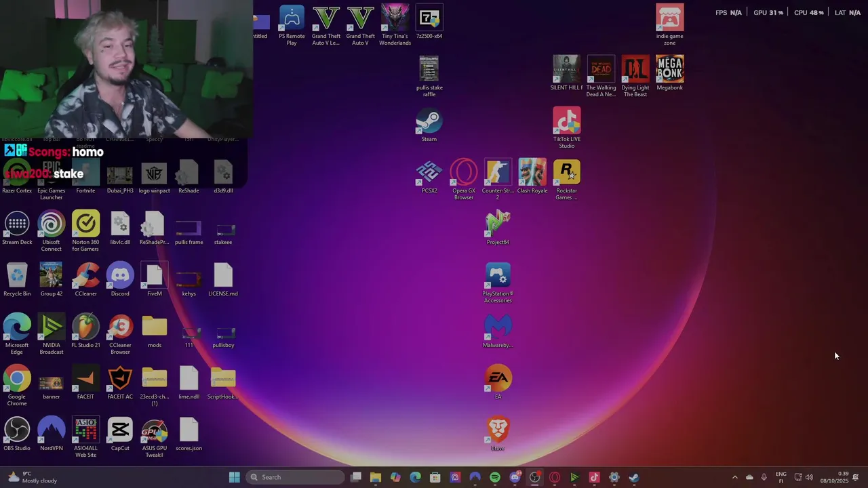Launch the CCleaner desktop icon

click(85, 280)
